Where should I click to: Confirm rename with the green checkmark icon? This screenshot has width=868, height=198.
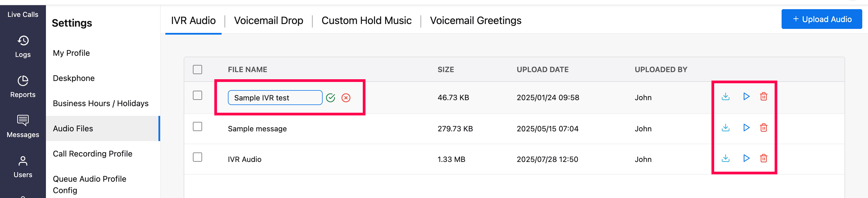click(331, 98)
